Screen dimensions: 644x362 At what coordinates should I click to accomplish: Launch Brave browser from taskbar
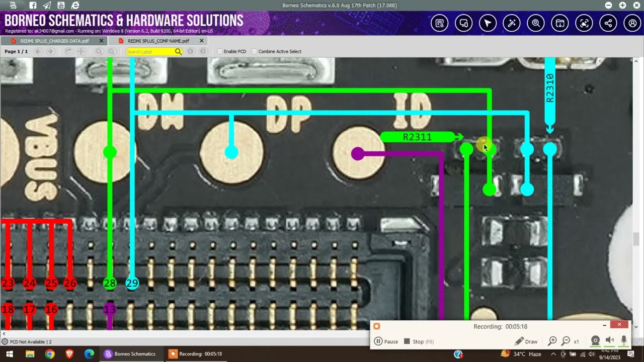(x=69, y=354)
